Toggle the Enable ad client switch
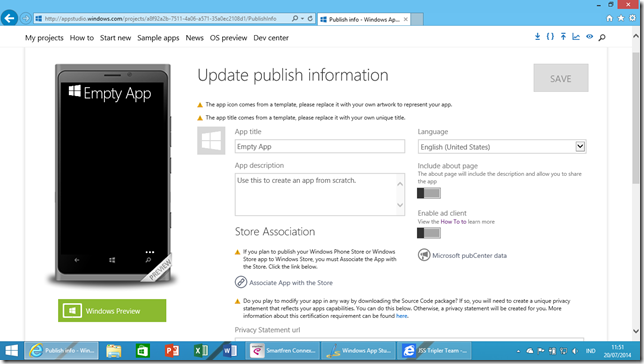 click(x=429, y=233)
